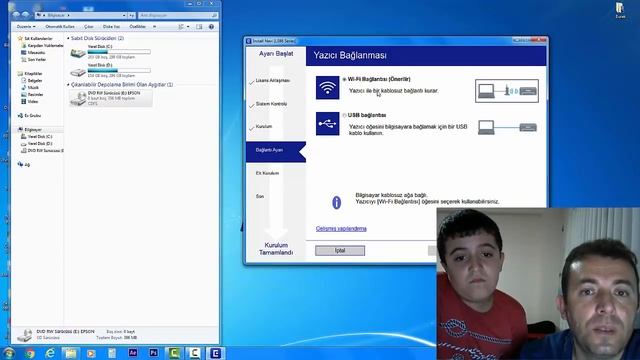Click the Ek Kurulum step in the installer
640x360 pixels.
pos(267,173)
